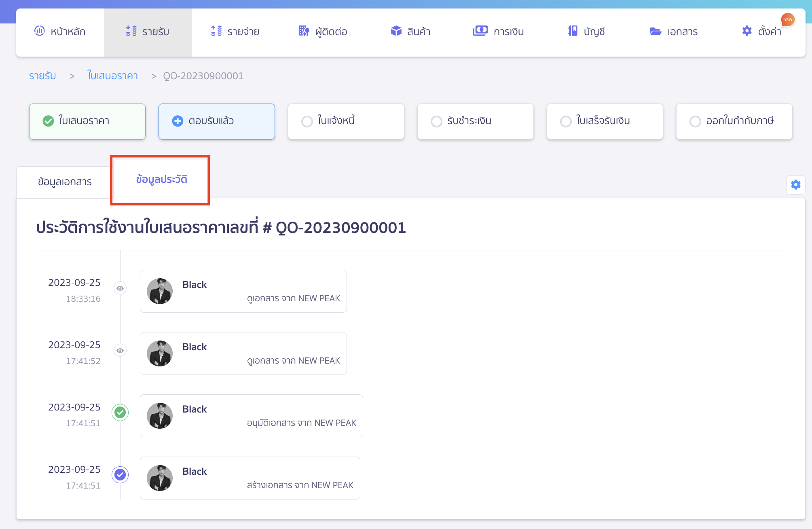Go to ใบเสนอราคา breadcrumb link
Screen dimensions: 812x529
(x=113, y=76)
